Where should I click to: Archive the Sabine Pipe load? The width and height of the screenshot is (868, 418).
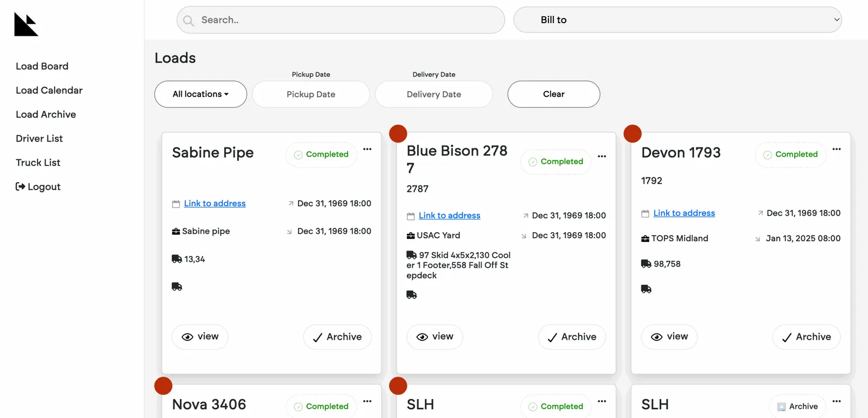point(337,337)
